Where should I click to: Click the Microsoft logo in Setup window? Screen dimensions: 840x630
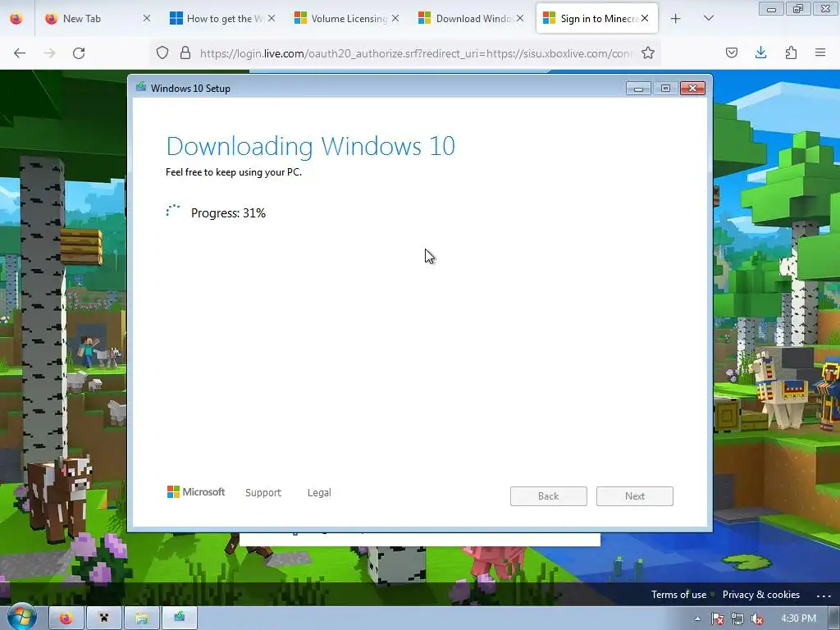pos(196,492)
